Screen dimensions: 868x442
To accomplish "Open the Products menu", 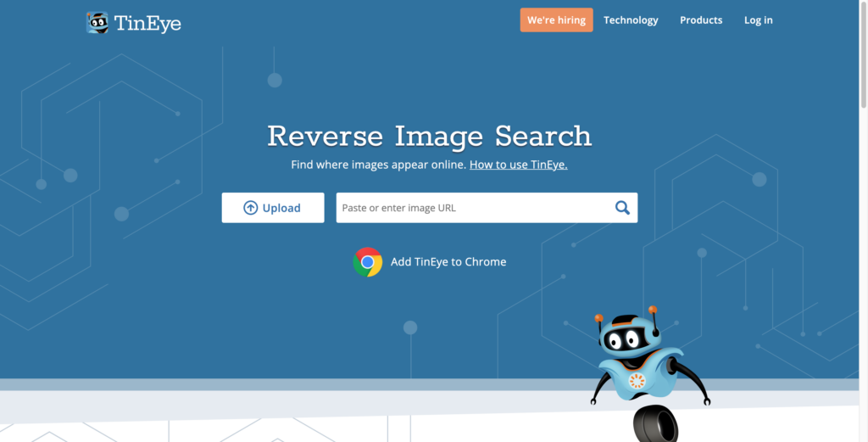I will click(701, 20).
